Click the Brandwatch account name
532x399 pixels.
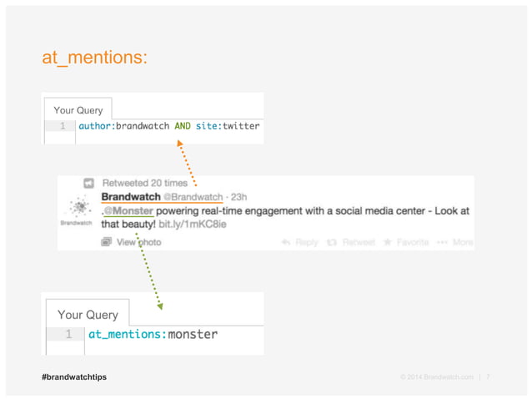point(131,197)
